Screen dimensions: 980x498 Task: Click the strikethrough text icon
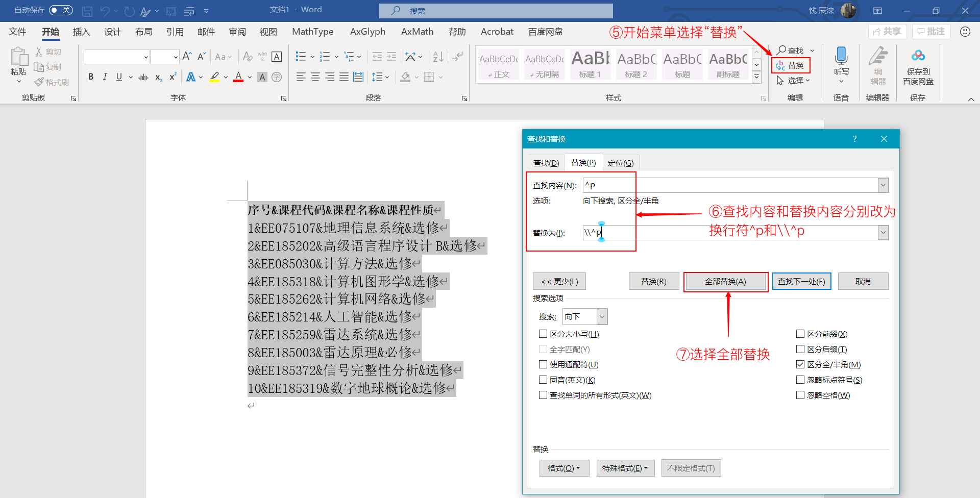143,78
